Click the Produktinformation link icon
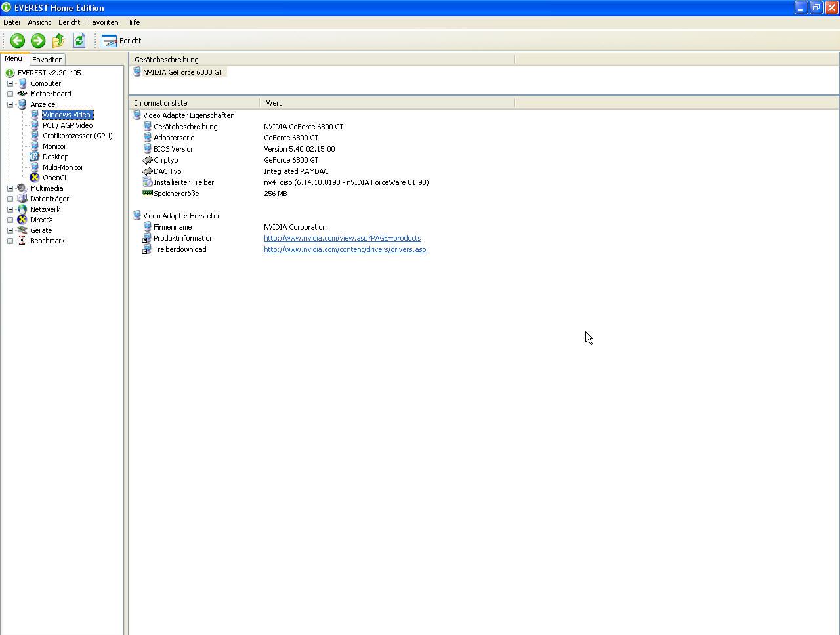Image resolution: width=840 pixels, height=635 pixels. [x=148, y=238]
